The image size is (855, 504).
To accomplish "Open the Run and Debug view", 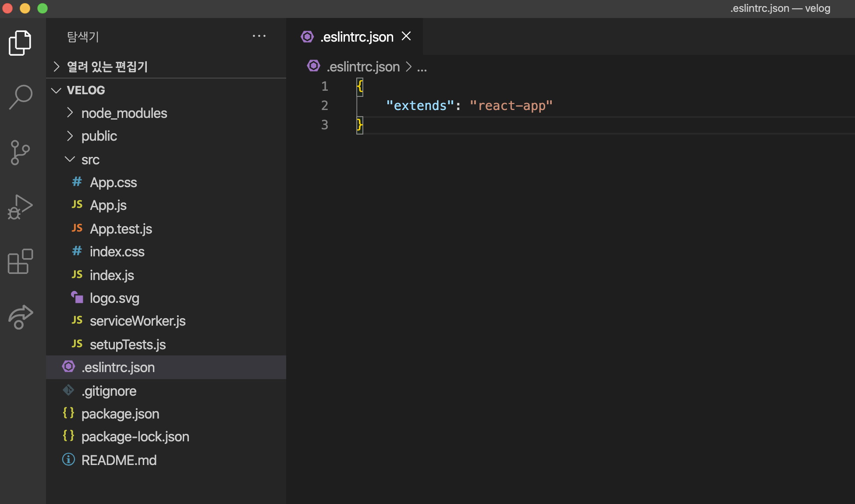I will 20,207.
